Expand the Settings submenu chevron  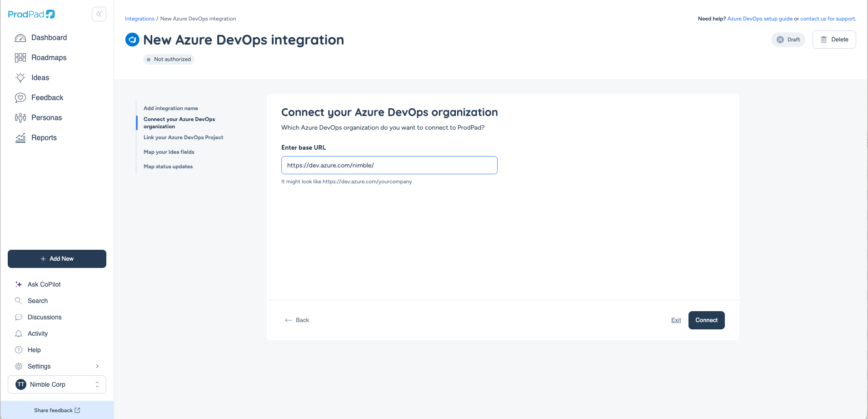tap(97, 366)
